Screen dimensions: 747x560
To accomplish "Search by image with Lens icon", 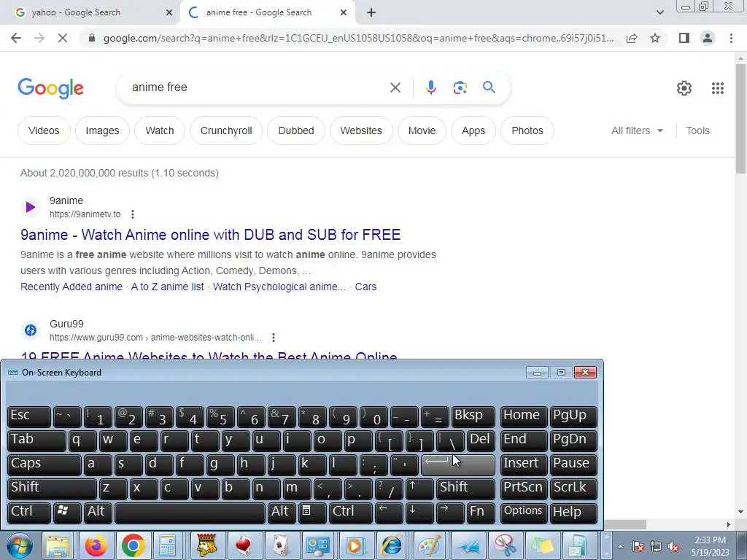I will point(460,87).
